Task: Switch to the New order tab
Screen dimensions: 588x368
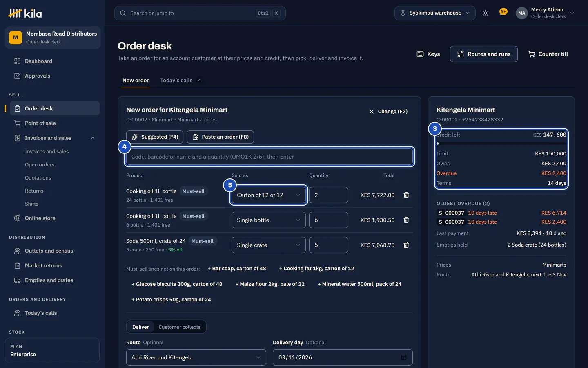Action: 136,80
